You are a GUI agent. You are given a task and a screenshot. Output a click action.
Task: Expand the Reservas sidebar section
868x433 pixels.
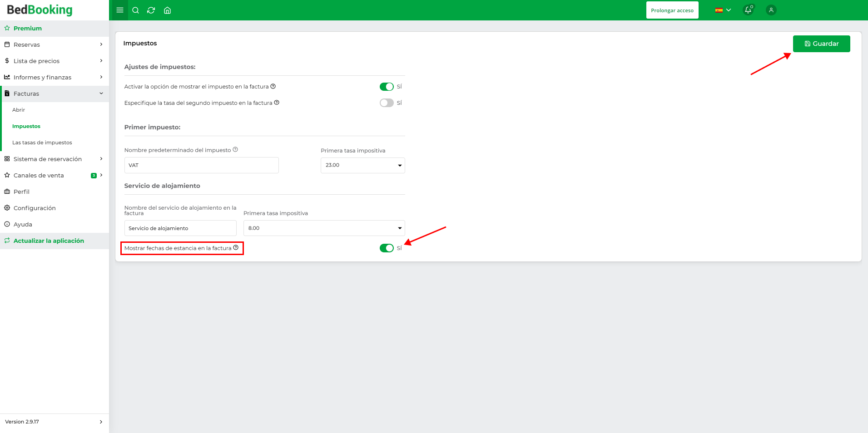click(x=55, y=44)
